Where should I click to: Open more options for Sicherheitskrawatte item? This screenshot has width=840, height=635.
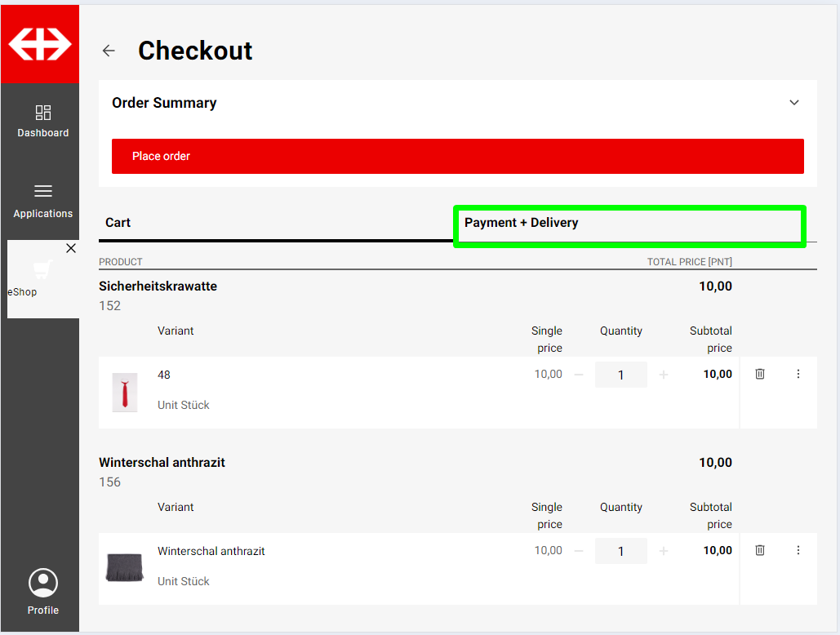(x=798, y=374)
